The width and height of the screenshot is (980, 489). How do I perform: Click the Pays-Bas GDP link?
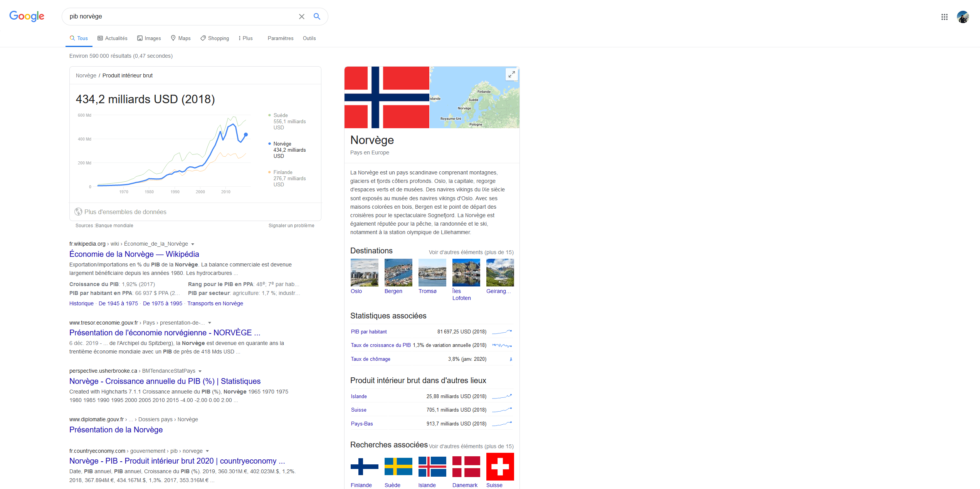[362, 424]
